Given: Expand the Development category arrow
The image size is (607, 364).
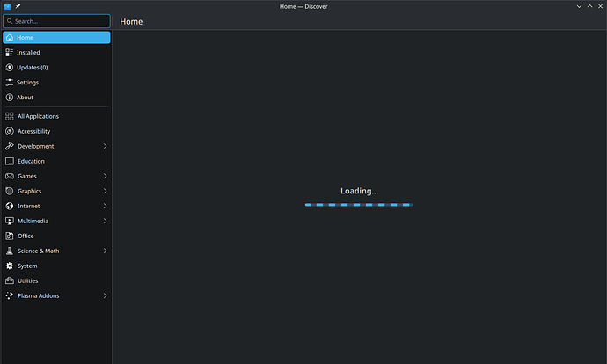Looking at the screenshot, I should 105,146.
